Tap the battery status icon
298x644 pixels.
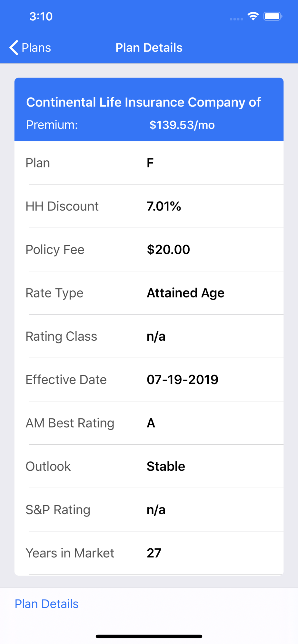(273, 16)
